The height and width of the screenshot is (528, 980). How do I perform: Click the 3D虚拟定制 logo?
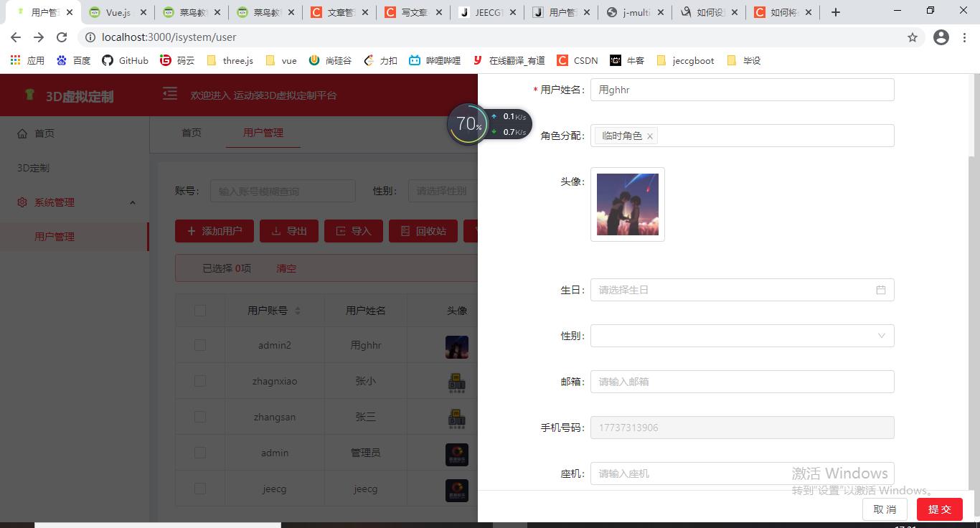coord(69,96)
